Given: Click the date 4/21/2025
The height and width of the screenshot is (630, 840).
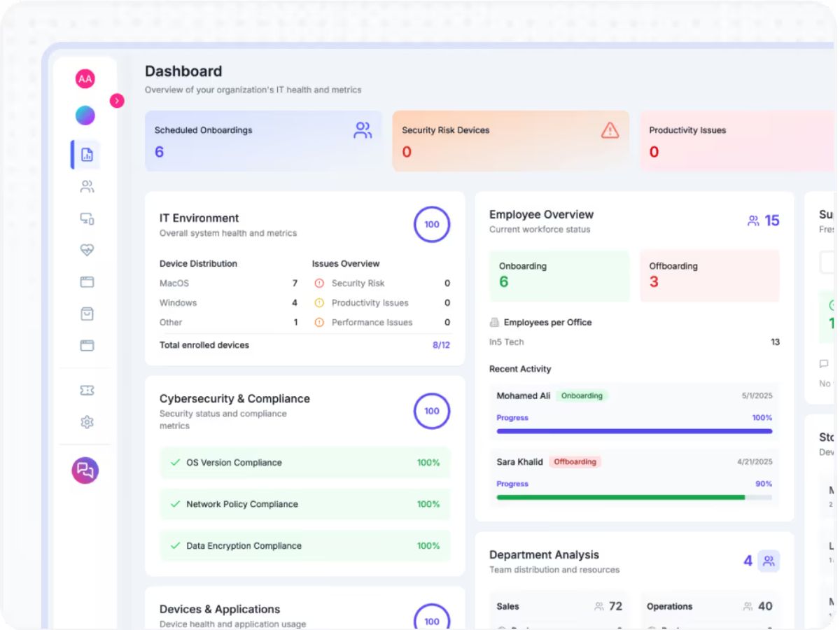Looking at the screenshot, I should [x=755, y=462].
